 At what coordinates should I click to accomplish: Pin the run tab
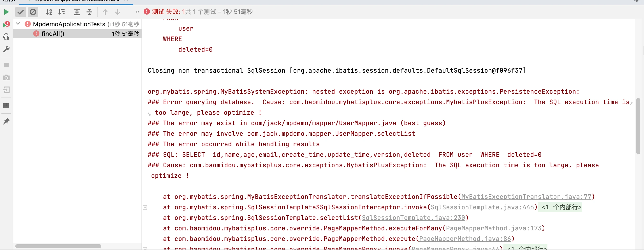(x=6, y=121)
